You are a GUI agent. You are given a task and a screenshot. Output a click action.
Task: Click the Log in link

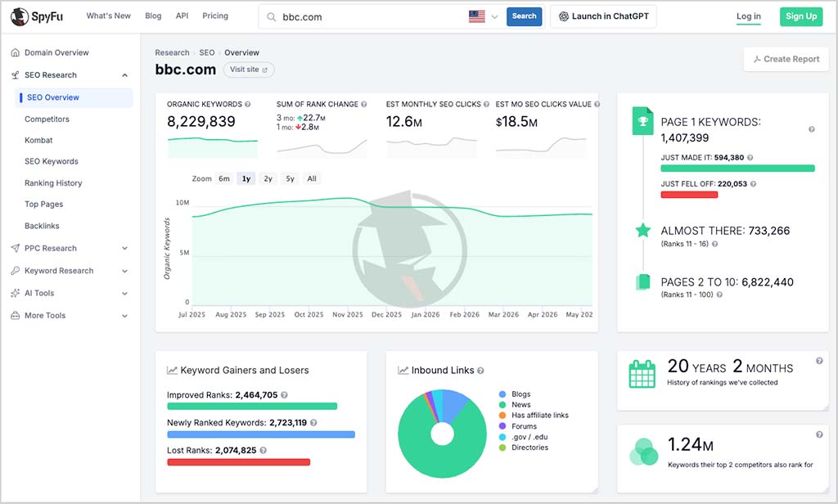[748, 16]
